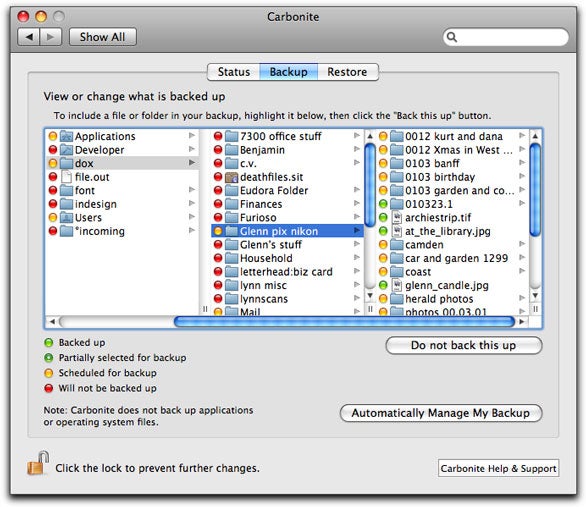The width and height of the screenshot is (586, 507).
Task: Click red status dot beside Developer
Action: (x=53, y=150)
